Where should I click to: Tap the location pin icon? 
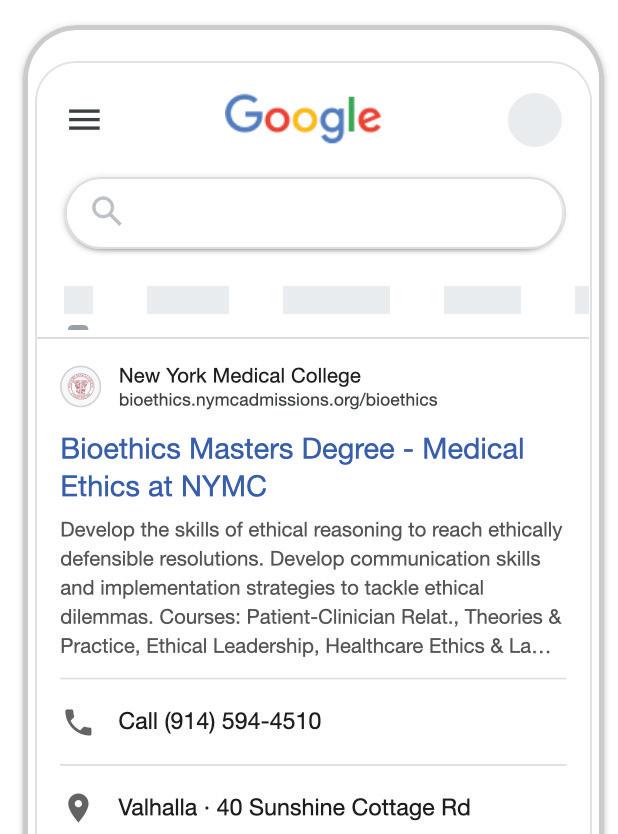(x=78, y=808)
